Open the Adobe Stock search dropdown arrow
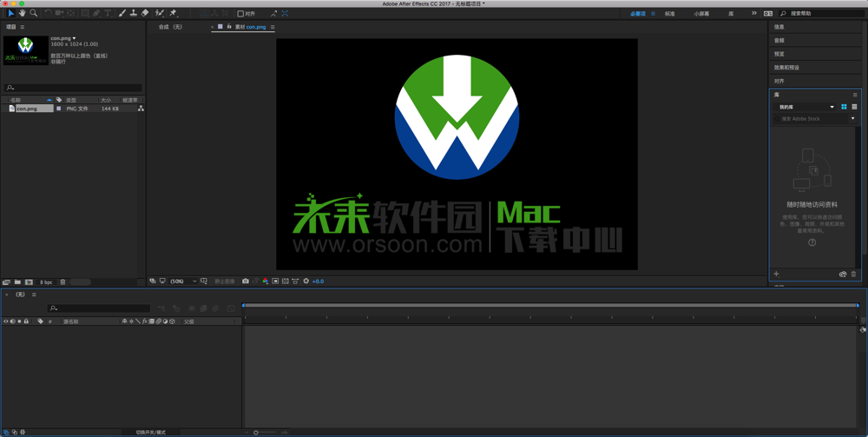 pyautogui.click(x=852, y=118)
